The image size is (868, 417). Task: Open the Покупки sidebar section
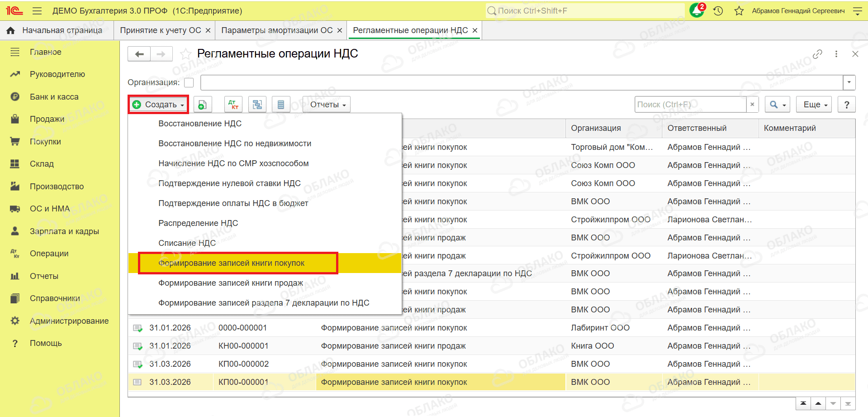point(45,142)
